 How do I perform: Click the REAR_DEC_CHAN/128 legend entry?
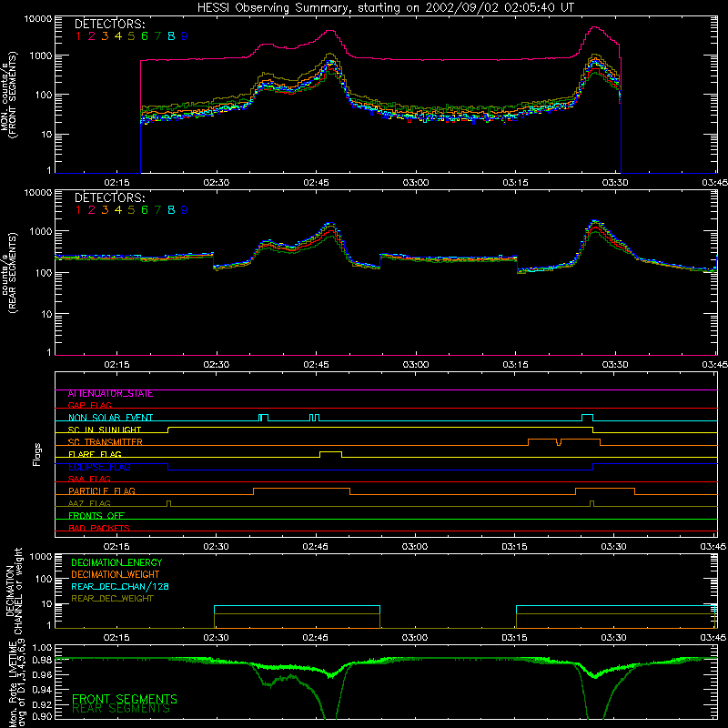120,586
